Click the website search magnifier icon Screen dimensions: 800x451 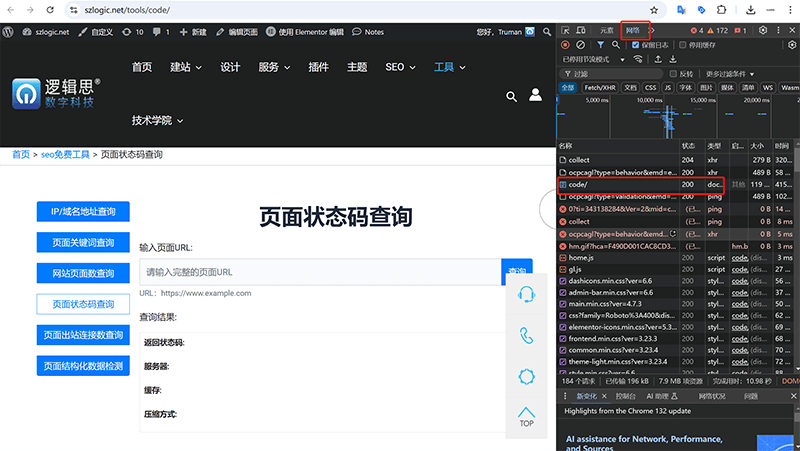(x=511, y=96)
